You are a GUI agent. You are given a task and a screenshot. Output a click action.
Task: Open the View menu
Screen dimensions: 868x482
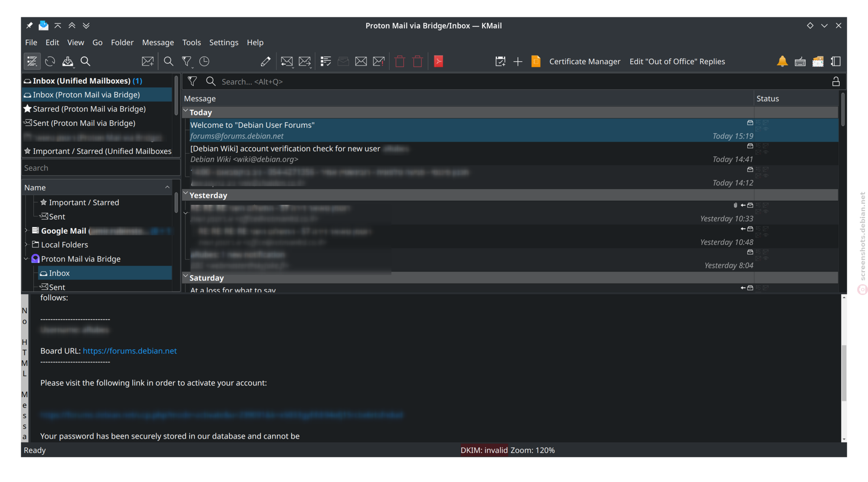[x=76, y=43]
